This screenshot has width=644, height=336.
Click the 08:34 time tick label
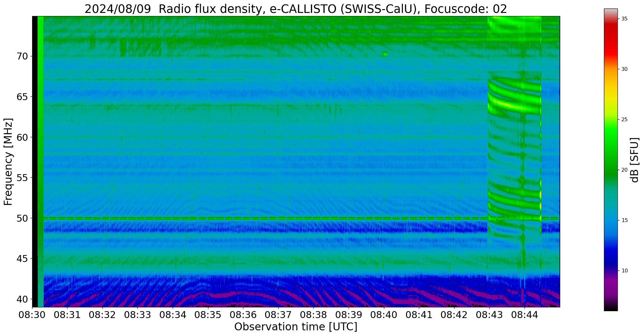(173, 315)
